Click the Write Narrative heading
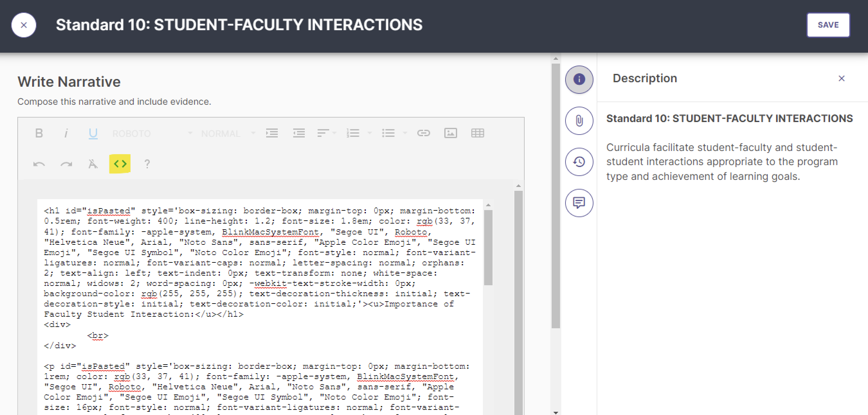This screenshot has width=868, height=415. tap(69, 82)
